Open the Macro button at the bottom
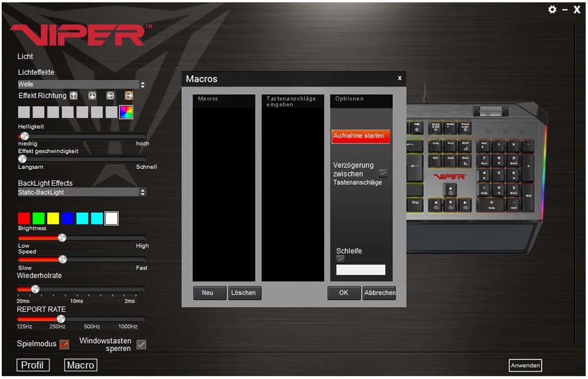 (x=81, y=365)
